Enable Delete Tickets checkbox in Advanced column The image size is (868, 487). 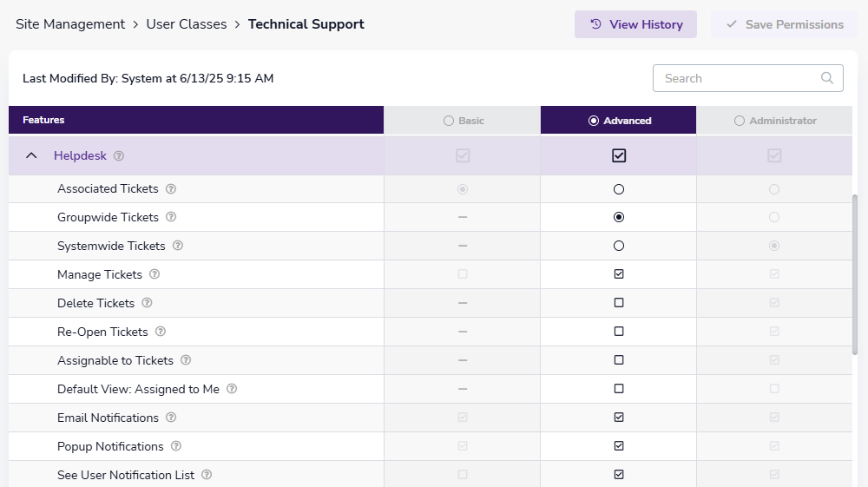pos(619,303)
